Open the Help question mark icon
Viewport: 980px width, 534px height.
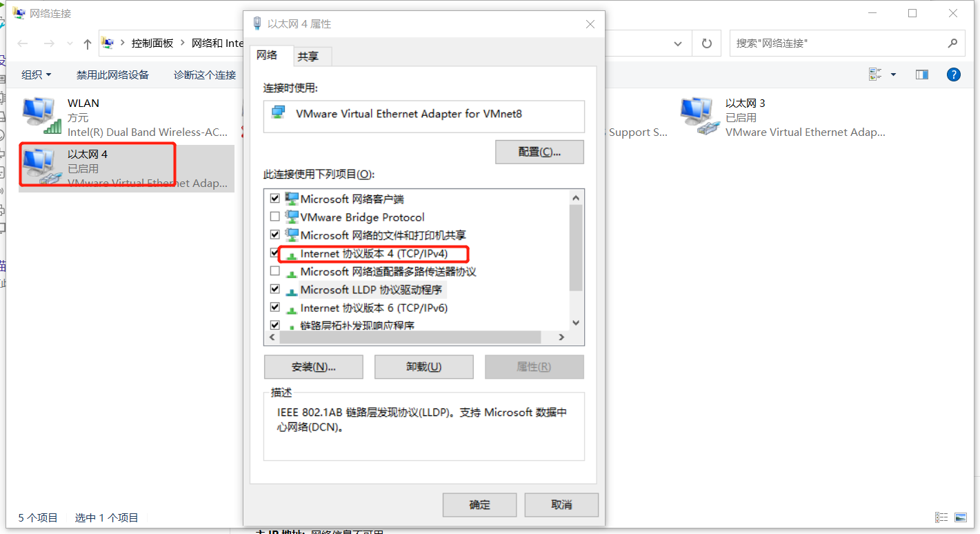click(x=954, y=75)
